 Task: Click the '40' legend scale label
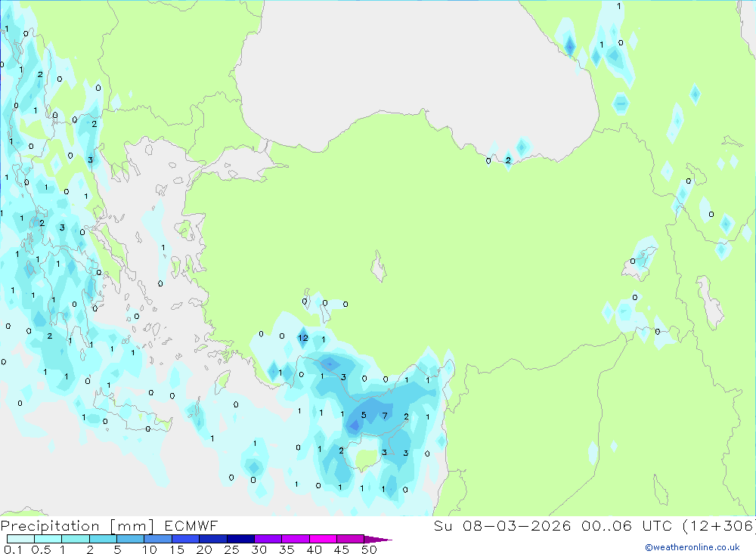(314, 549)
